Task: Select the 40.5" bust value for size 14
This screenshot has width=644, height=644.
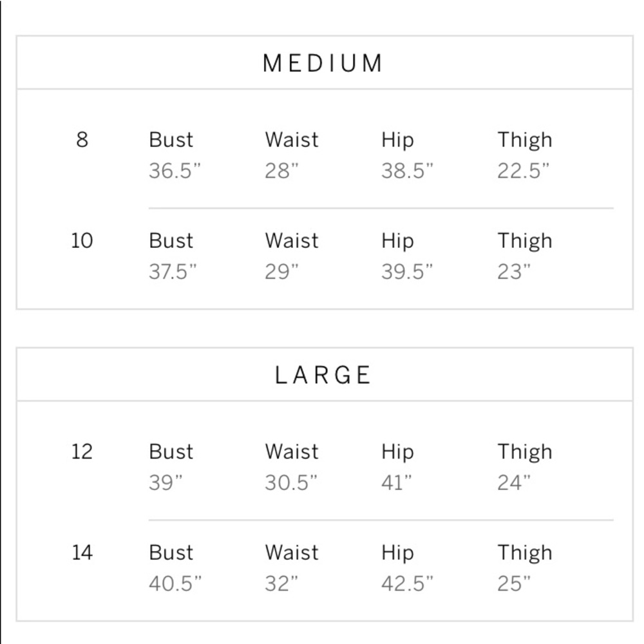Action: coord(175,583)
